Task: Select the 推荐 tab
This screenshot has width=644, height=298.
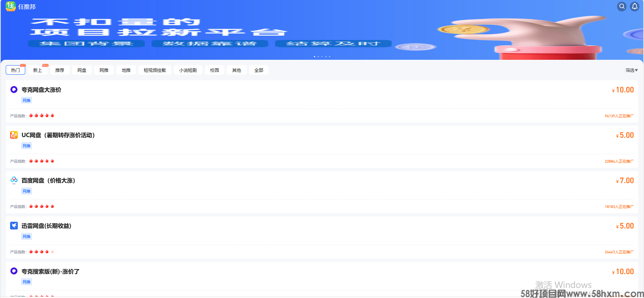Action: click(x=60, y=70)
